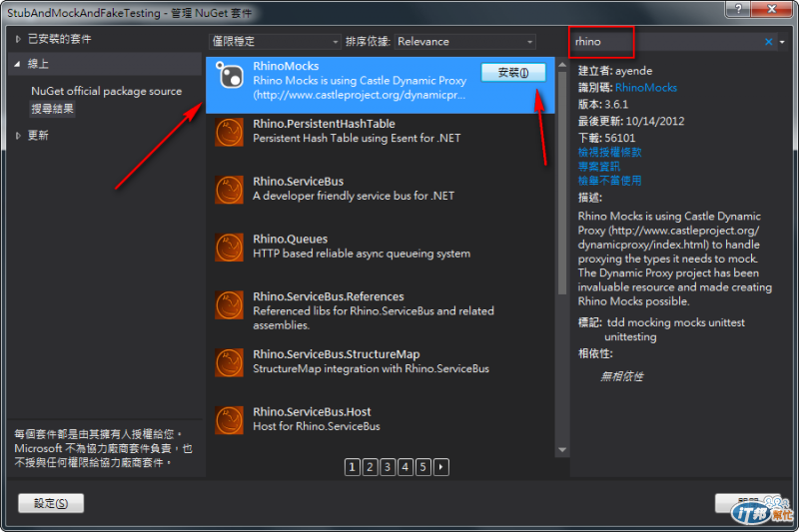Go to results page 2
This screenshot has height=532, width=799.
point(370,467)
